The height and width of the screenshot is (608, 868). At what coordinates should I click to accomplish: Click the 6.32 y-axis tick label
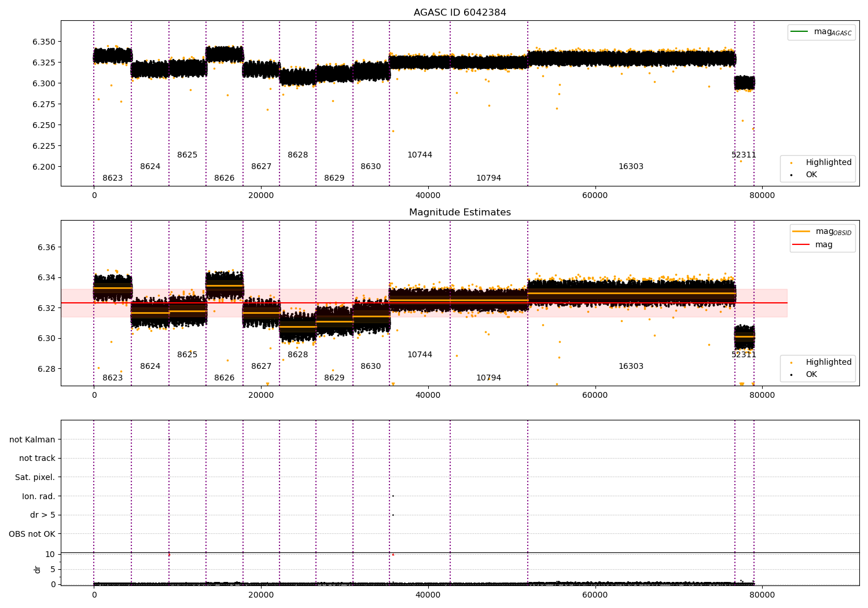[x=46, y=309]
